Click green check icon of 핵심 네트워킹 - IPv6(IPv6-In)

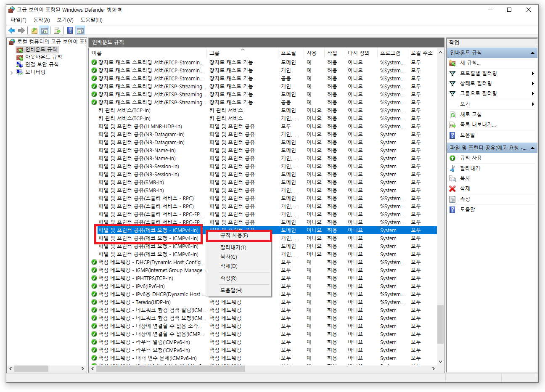[x=94, y=286]
